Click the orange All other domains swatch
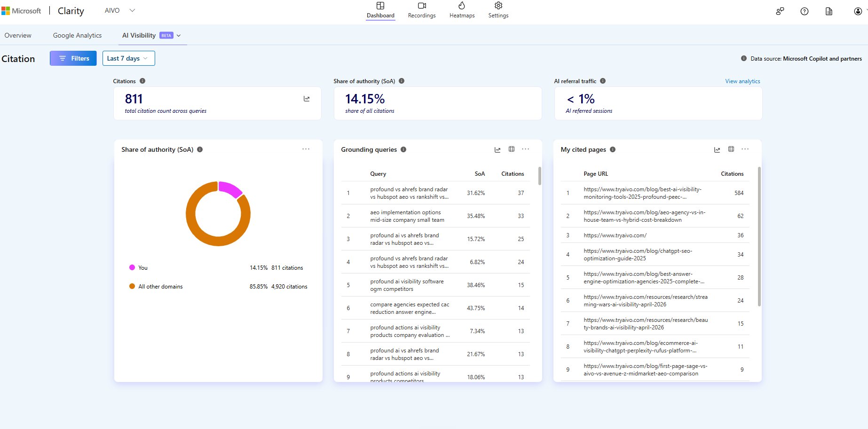This screenshot has width=868, height=429. pyautogui.click(x=132, y=286)
